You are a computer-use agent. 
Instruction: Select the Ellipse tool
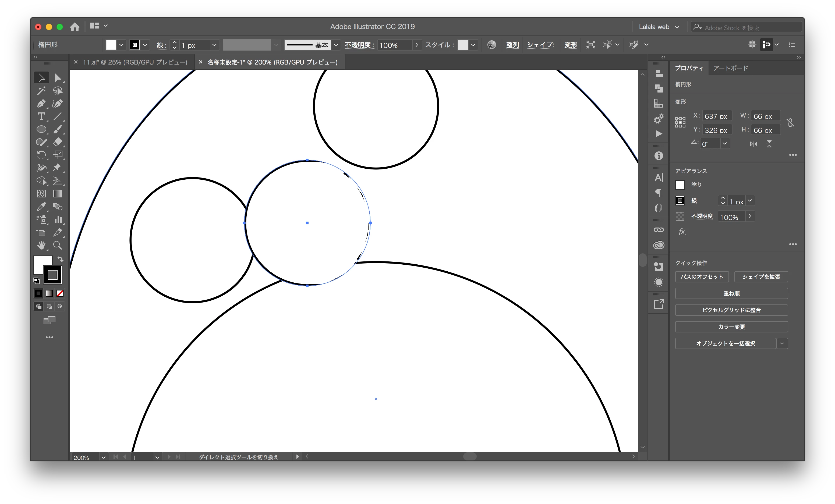(41, 129)
